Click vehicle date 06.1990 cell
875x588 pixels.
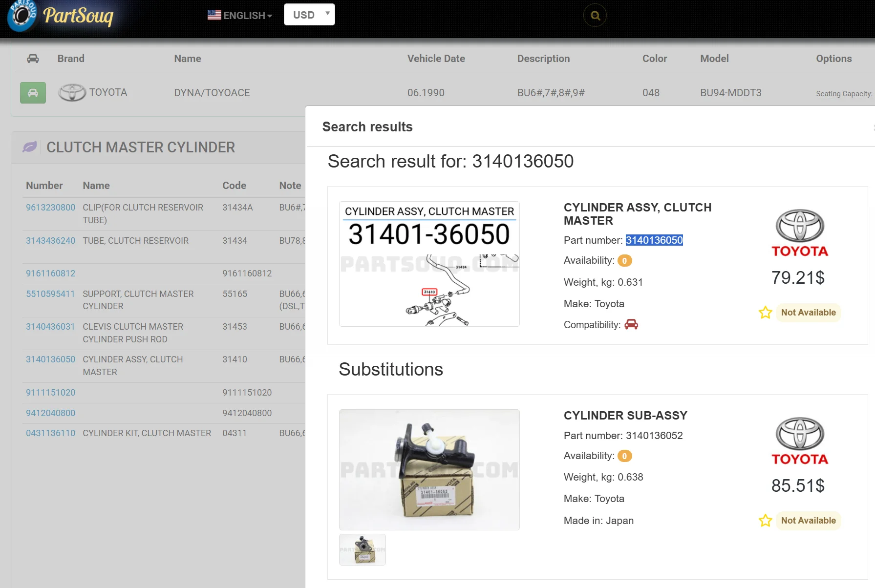426,93
